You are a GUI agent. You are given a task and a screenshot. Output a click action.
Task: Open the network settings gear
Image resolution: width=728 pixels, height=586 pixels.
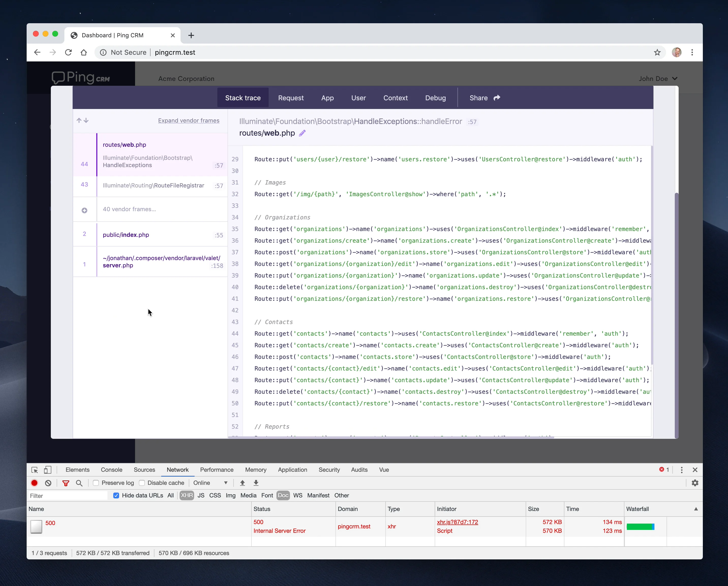point(694,483)
